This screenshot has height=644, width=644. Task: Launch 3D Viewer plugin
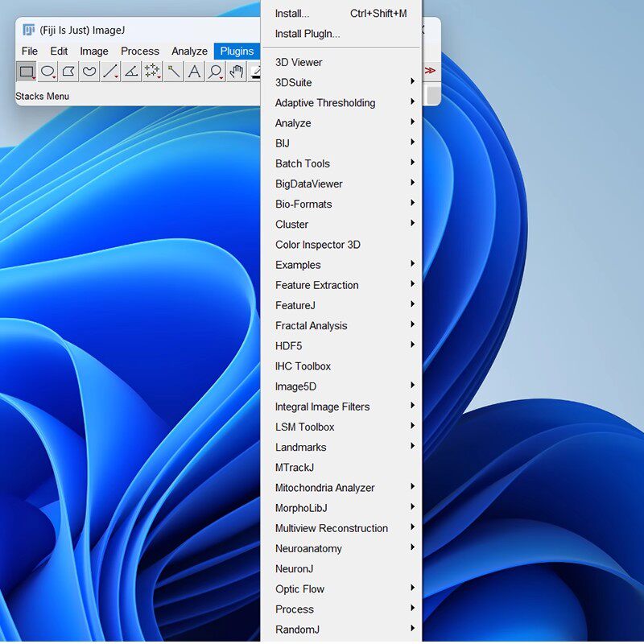341,63
